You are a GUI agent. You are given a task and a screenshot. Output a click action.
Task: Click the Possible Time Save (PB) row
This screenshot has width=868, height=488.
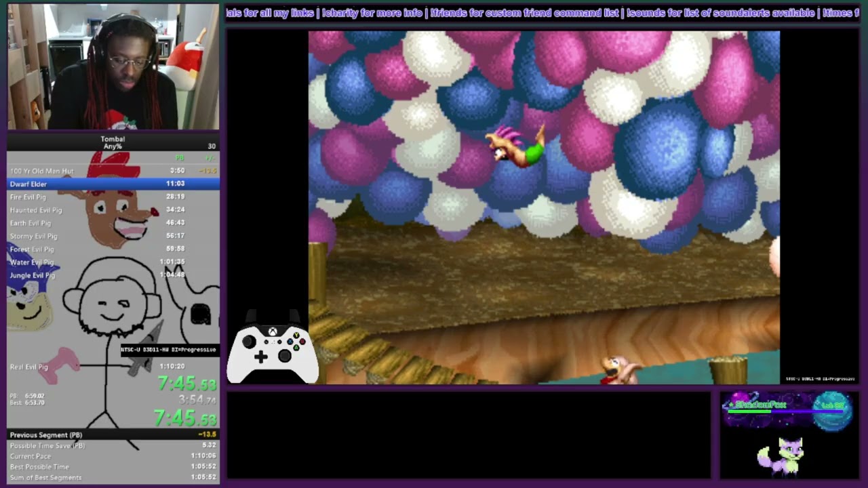113,445
